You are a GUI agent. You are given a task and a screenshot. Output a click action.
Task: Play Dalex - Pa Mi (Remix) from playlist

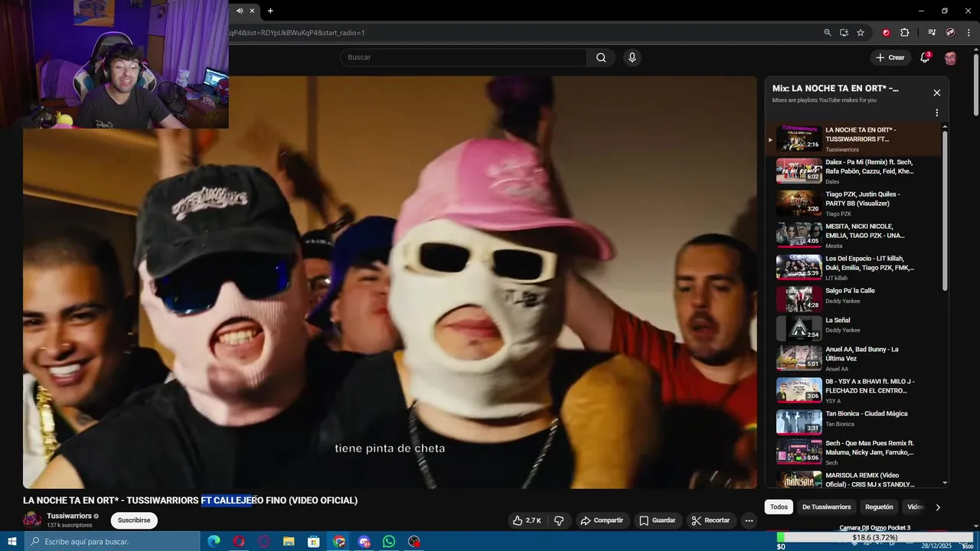coord(854,171)
